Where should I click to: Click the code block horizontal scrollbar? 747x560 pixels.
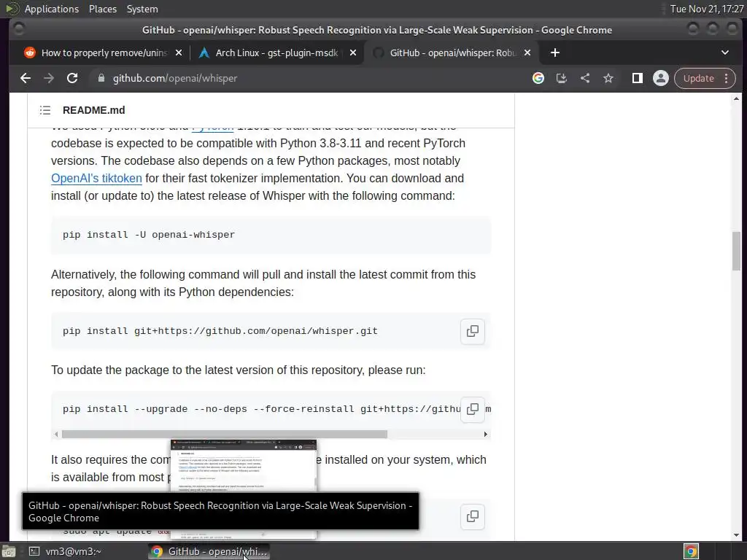[x=225, y=435]
